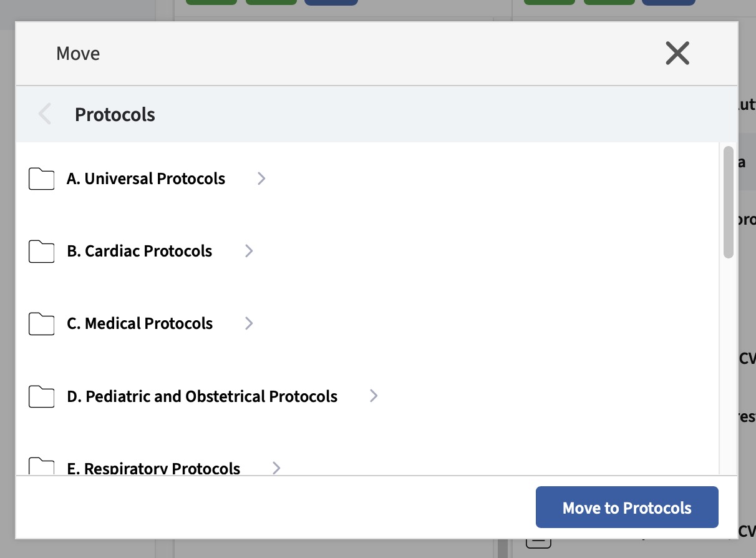Expand B. Cardiac Protocols via its chevron

(x=248, y=251)
